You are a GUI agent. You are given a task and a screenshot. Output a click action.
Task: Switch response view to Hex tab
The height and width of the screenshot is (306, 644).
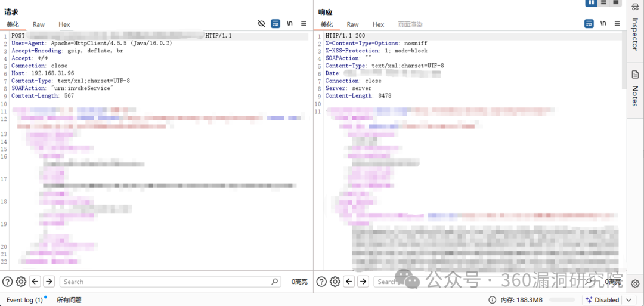point(378,24)
